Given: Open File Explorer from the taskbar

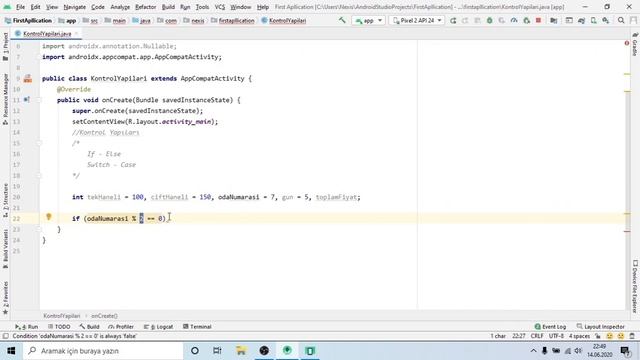Looking at the screenshot, I should tap(241, 351).
